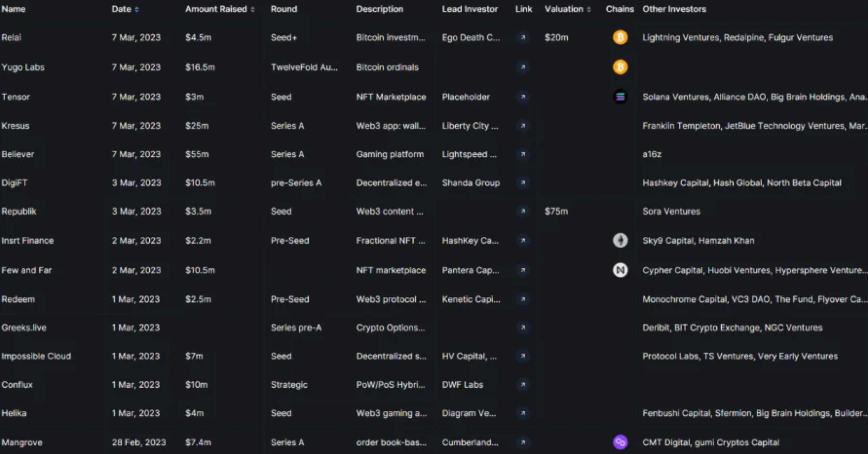
Task: Click the Polygon chain icon in Mangrove row
Action: click(x=620, y=442)
